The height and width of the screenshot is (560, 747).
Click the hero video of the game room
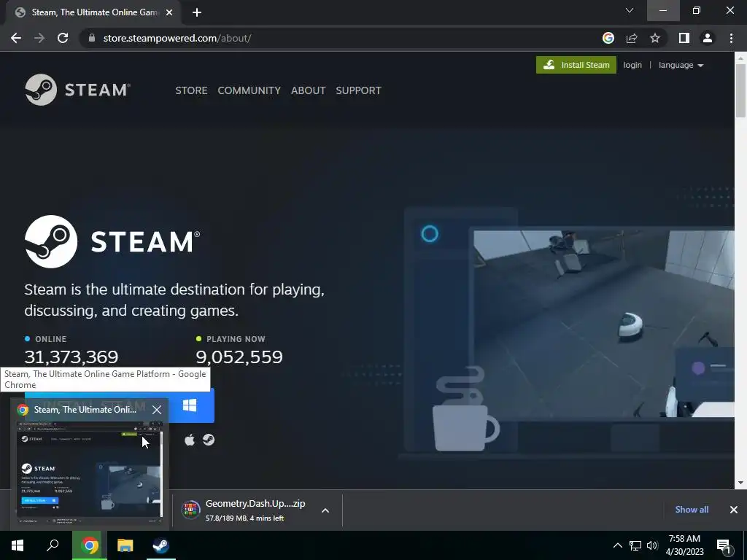tap(603, 324)
